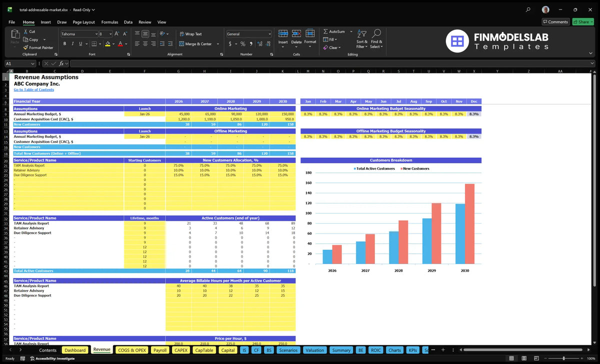Click the red Font Color button
The image size is (600, 364).
coord(120,44)
